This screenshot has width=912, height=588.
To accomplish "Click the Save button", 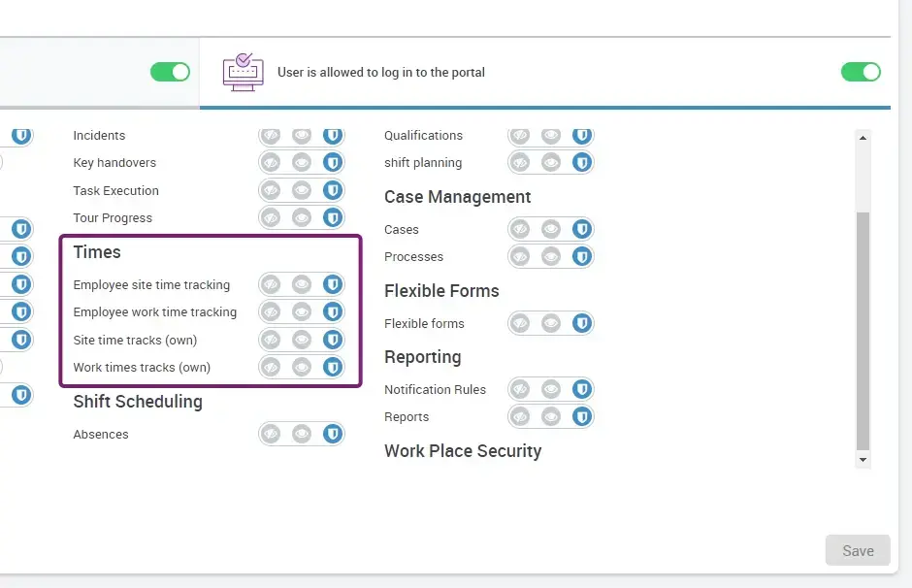I will 858,550.
